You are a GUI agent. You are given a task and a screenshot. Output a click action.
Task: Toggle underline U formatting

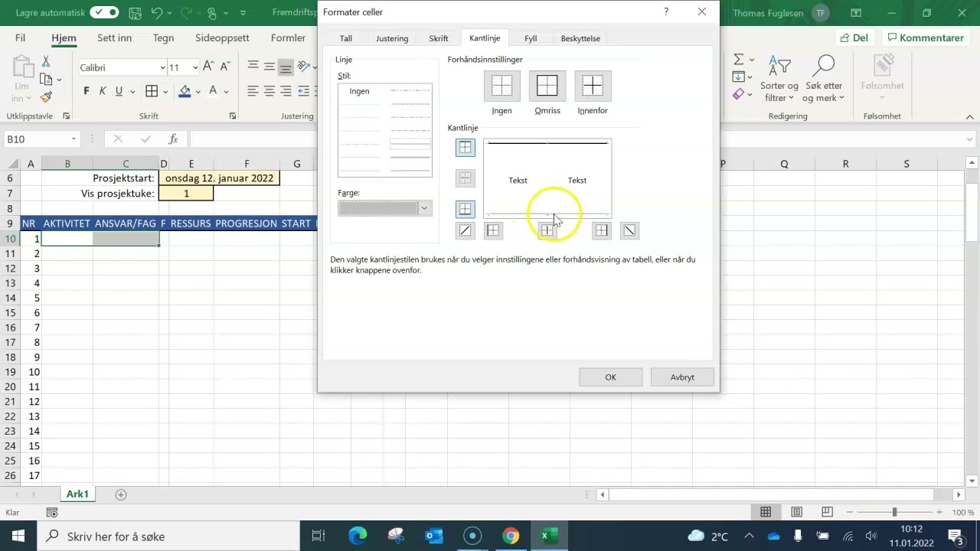[119, 92]
